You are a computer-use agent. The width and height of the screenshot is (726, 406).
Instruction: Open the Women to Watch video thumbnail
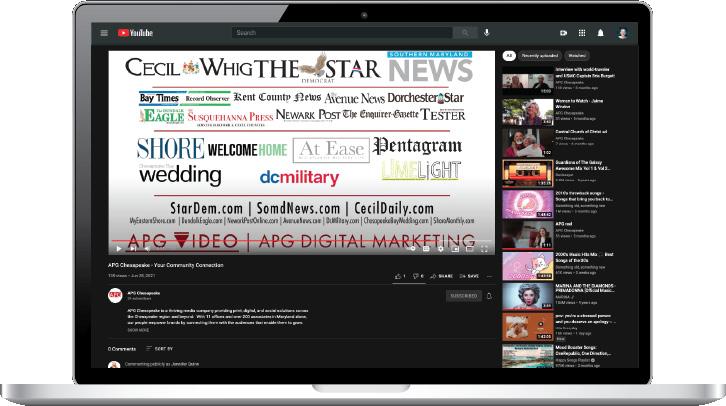point(528,112)
